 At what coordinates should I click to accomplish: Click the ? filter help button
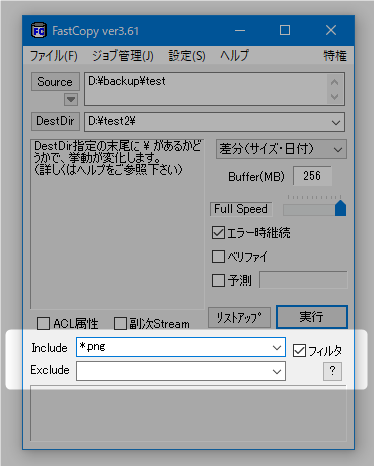[332, 371]
